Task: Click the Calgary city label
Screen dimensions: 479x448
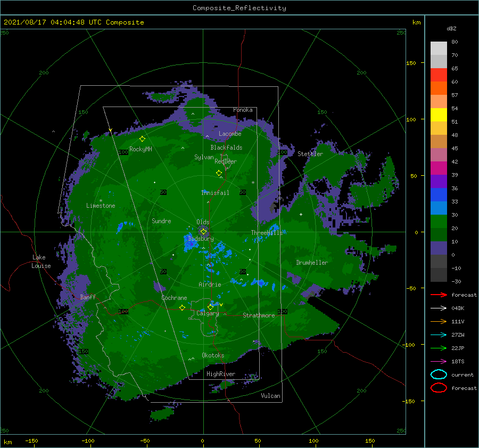Action: tap(208, 313)
